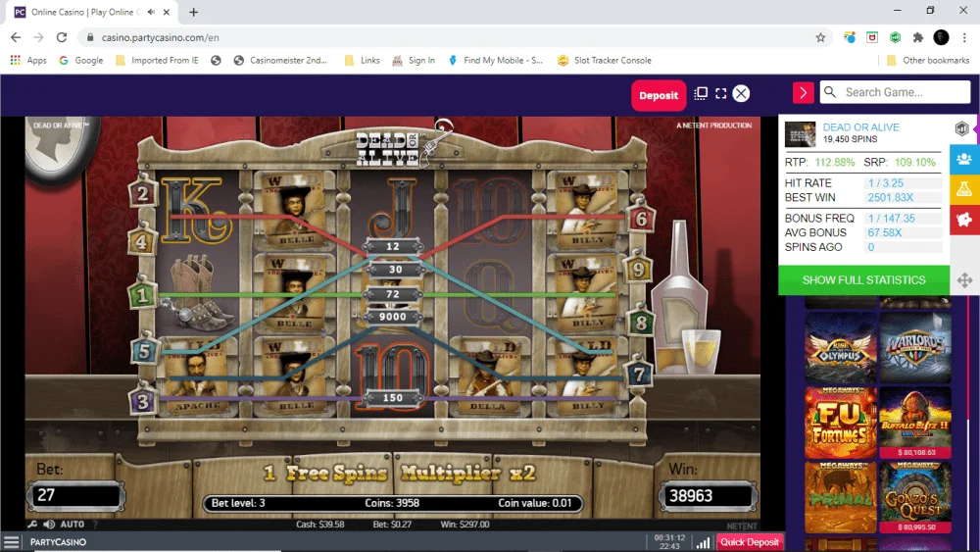Click the move-widget crosshair arrows icon
The image size is (980, 552).
[x=964, y=280]
